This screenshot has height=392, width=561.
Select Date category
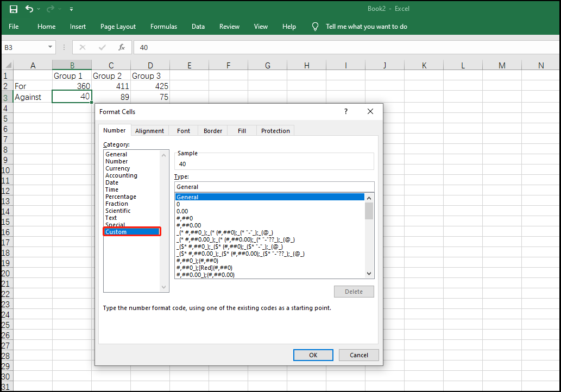point(112,182)
